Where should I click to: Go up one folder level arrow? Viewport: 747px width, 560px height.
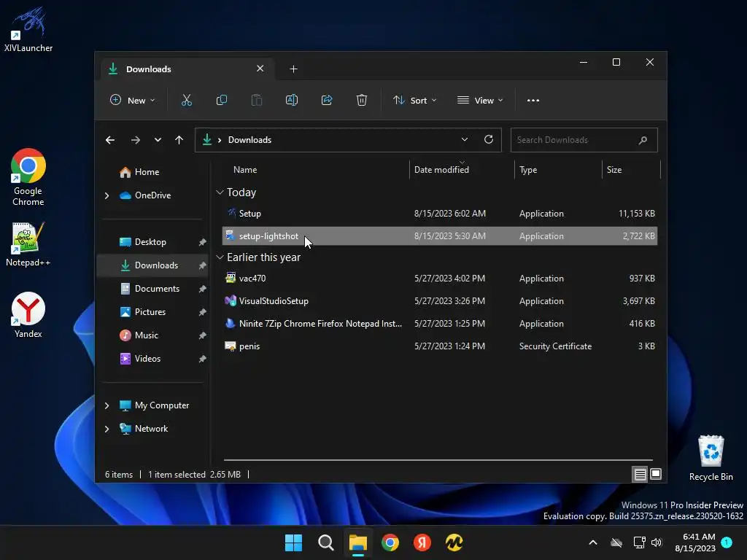[x=179, y=140]
